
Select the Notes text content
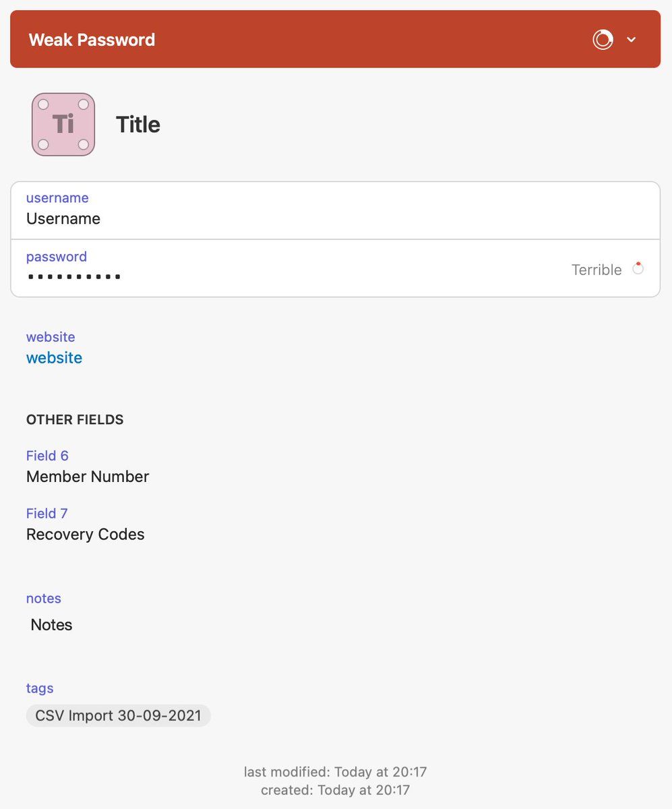51,625
